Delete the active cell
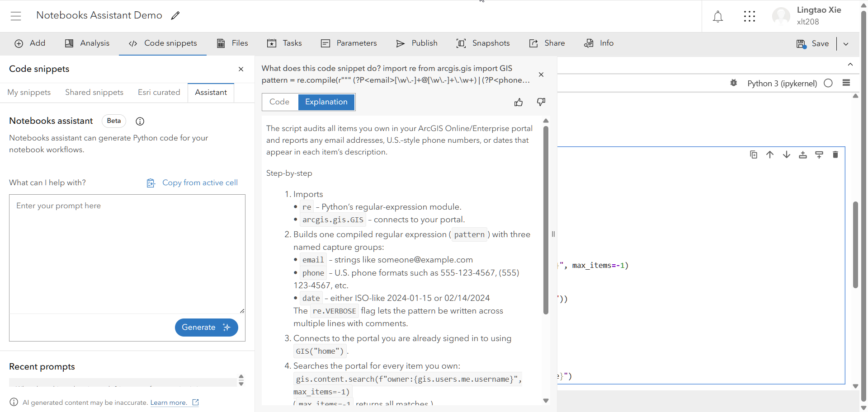Screen dimensions: 868x412 835,154
